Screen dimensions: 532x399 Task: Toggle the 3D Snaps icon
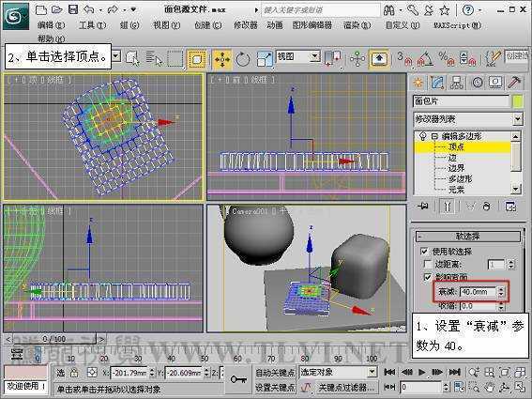pos(404,58)
